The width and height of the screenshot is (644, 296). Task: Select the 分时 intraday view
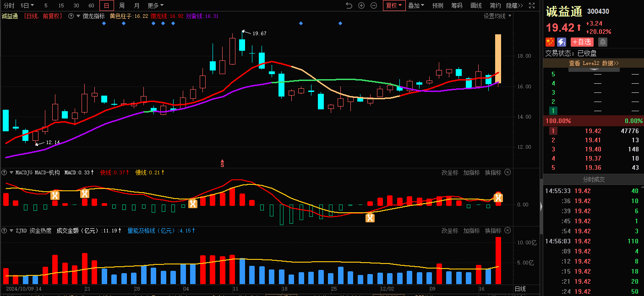[9, 5]
